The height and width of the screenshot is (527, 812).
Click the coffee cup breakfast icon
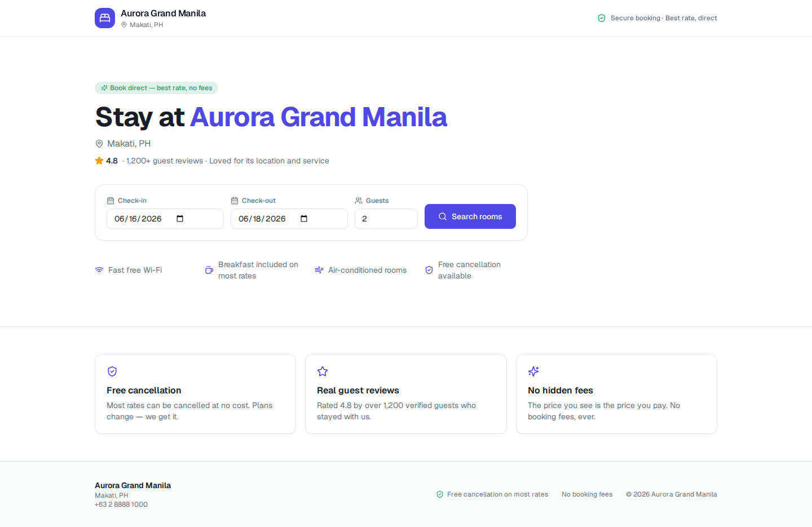209,270
